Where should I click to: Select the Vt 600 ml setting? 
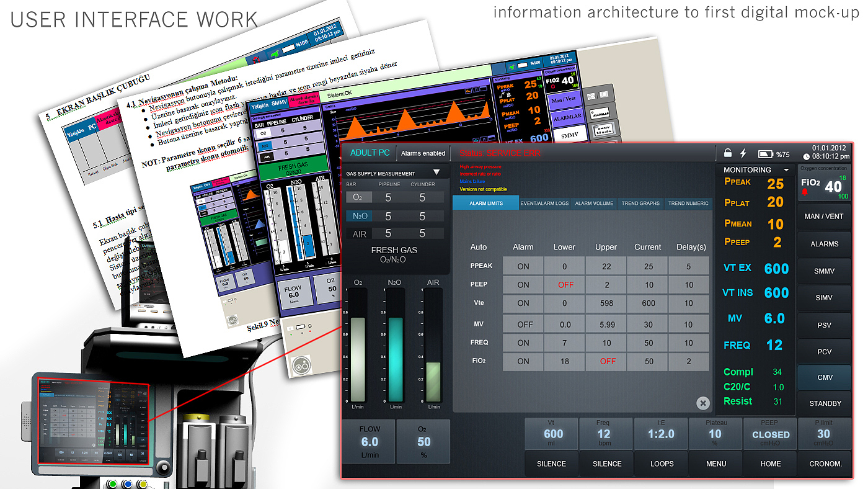551,434
